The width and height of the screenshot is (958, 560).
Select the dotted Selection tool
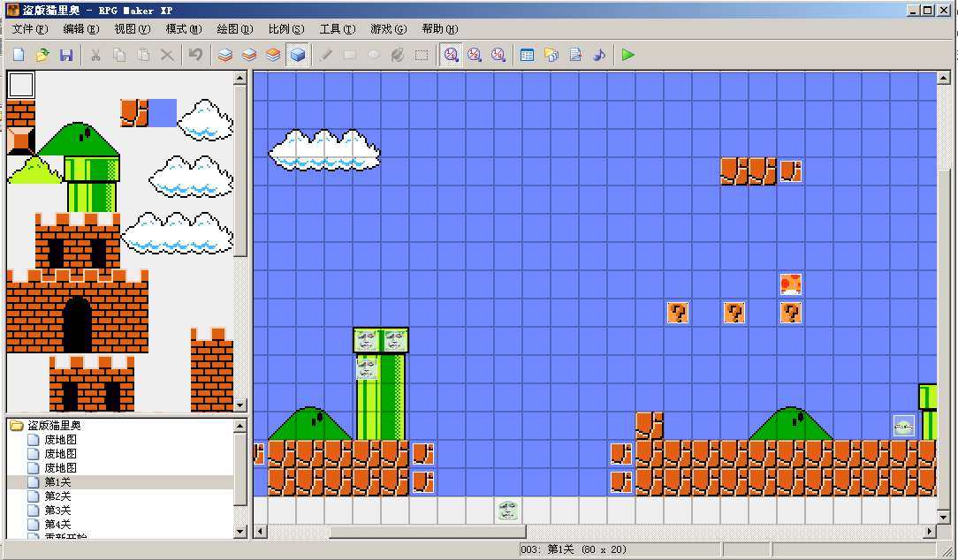[422, 55]
